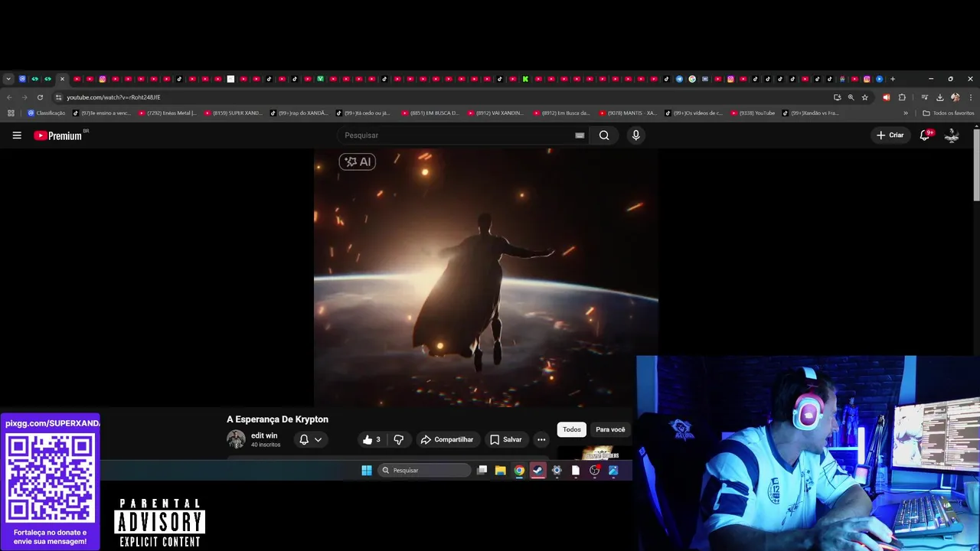Open the Classificação bookmark
980x551 pixels.
click(47, 113)
